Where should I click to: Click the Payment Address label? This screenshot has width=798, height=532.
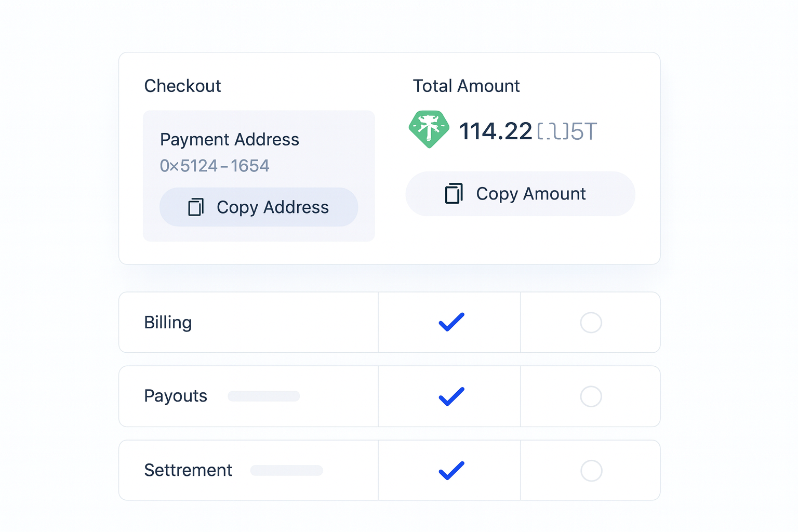click(x=230, y=140)
